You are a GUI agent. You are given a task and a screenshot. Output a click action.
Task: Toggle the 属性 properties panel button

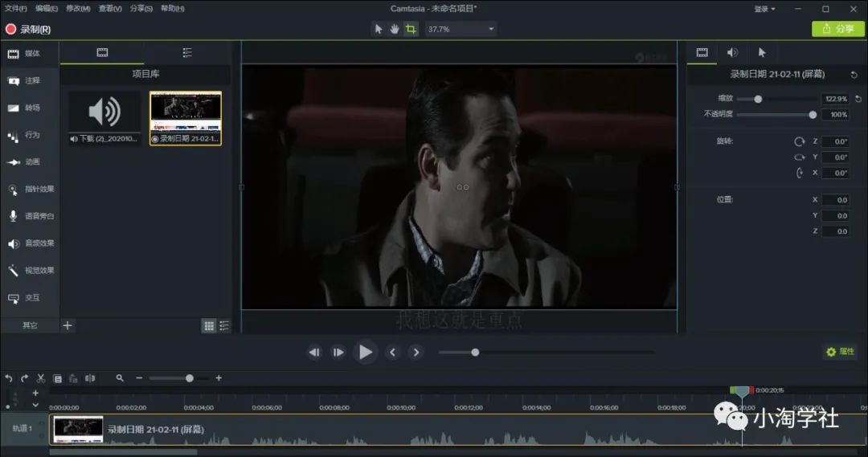[841, 352]
